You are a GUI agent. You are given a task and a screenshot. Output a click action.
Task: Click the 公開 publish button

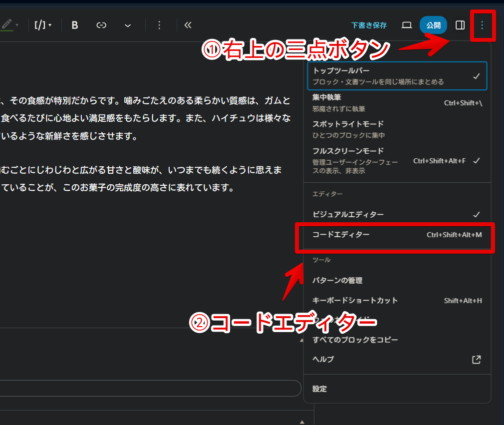click(433, 25)
